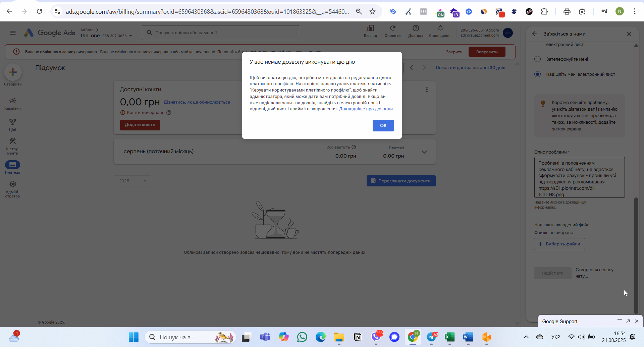The image size is (644, 347).
Task: Open the 'Вигляд' appearance icon
Action: coord(370,31)
